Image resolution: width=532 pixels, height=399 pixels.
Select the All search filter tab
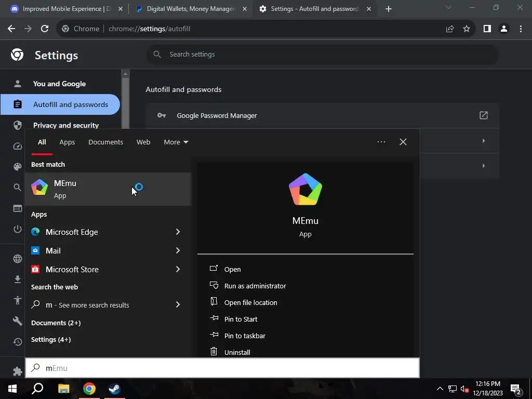point(42,142)
